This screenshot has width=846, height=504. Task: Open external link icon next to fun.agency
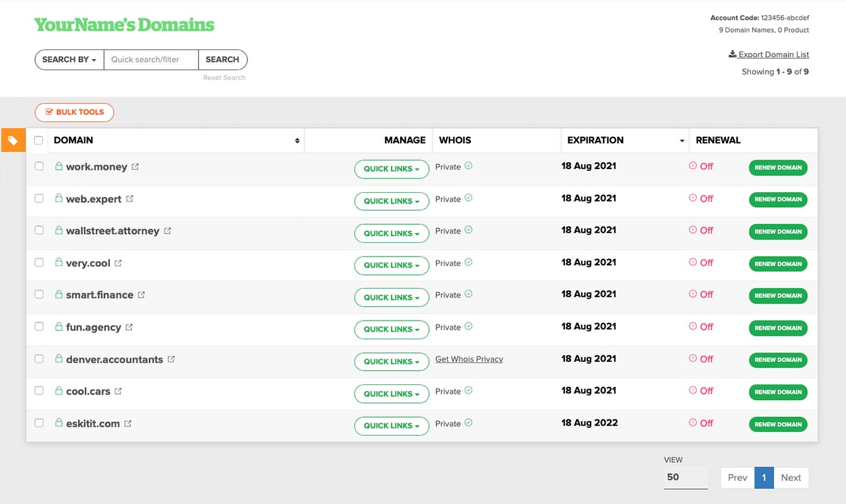129,327
